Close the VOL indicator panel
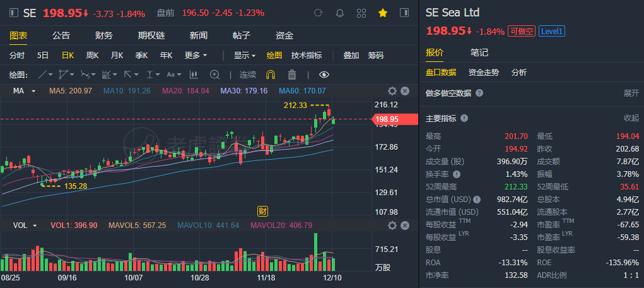The image size is (644, 288). pos(405,225)
